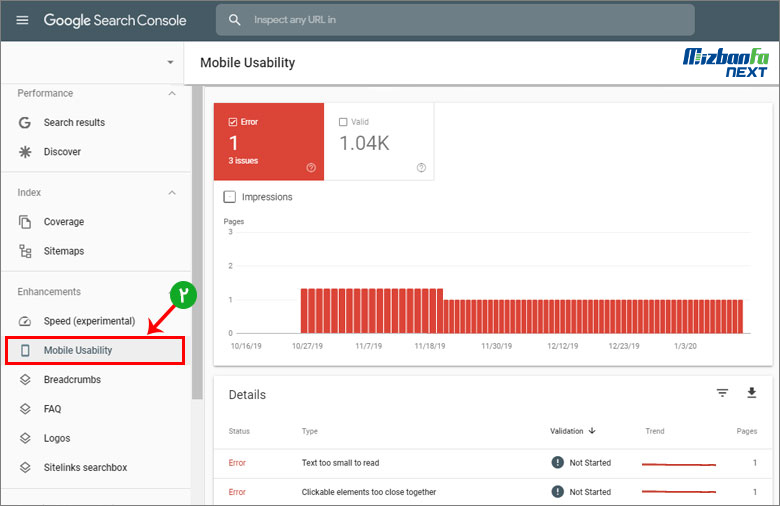Screen dimensions: 780x506
Task: Open 'Clickable elements too close together' issue
Action: [x=369, y=492]
